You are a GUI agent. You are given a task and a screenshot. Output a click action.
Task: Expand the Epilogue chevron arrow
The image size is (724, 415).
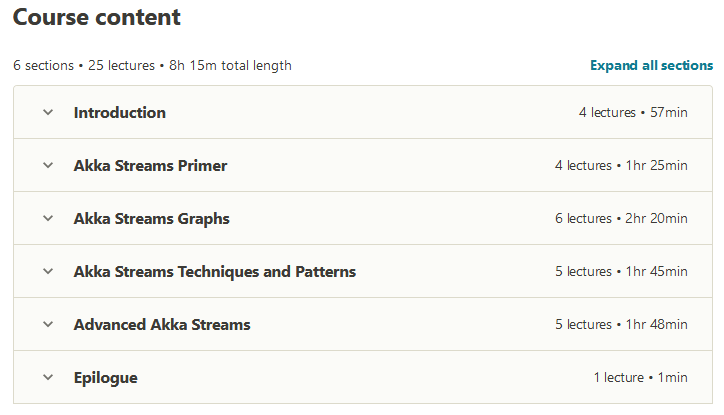47,377
